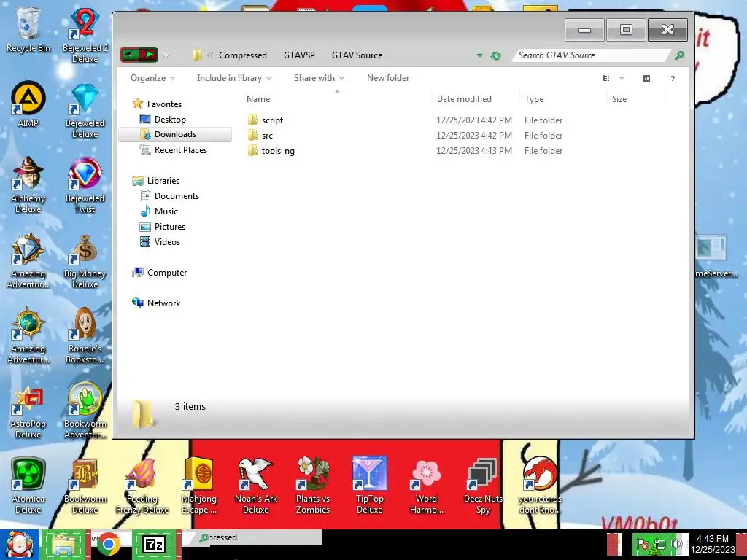Launch Mahjong Escape shortcut
This screenshot has height=560, width=747.
pyautogui.click(x=199, y=486)
